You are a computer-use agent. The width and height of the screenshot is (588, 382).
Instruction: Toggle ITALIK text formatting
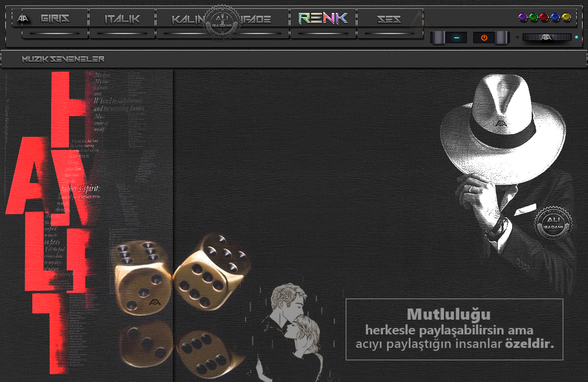[x=122, y=19]
